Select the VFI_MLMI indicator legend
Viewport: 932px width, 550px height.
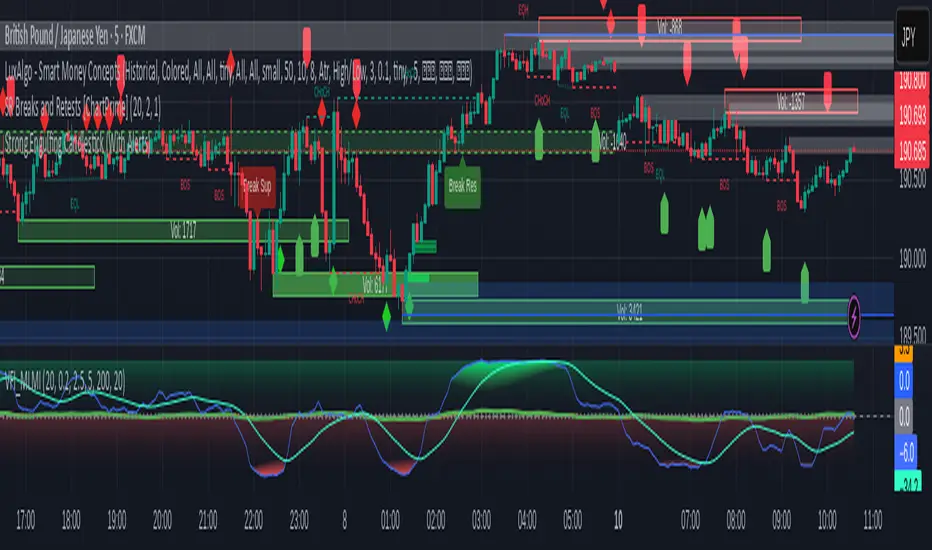click(x=64, y=381)
